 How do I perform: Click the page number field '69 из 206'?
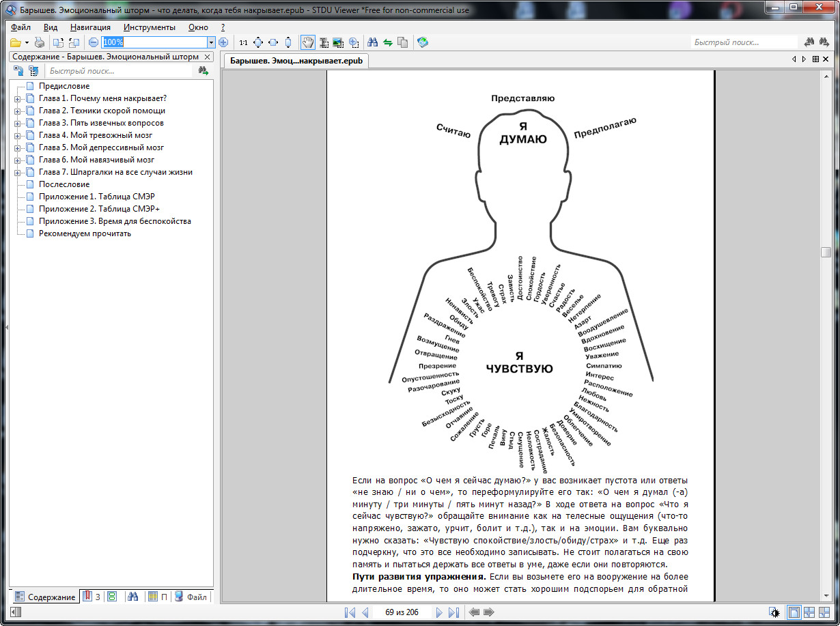click(x=402, y=612)
